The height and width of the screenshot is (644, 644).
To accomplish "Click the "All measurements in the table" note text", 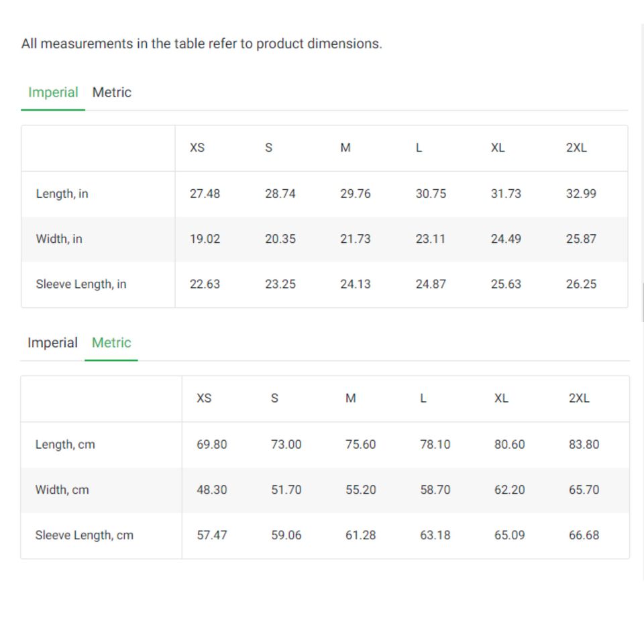I will [x=201, y=44].
